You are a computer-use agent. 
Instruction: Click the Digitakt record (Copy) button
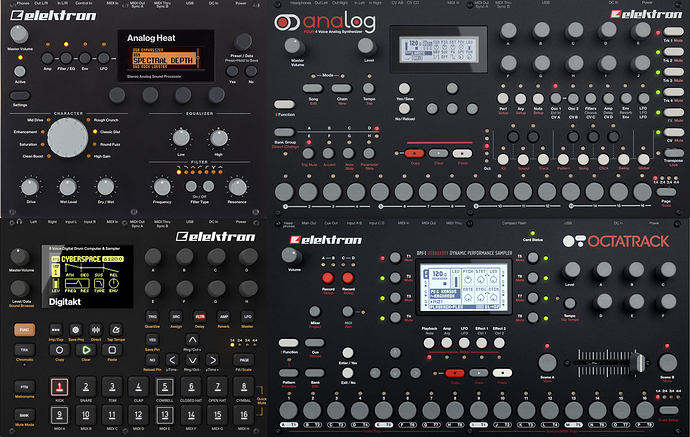click(59, 350)
